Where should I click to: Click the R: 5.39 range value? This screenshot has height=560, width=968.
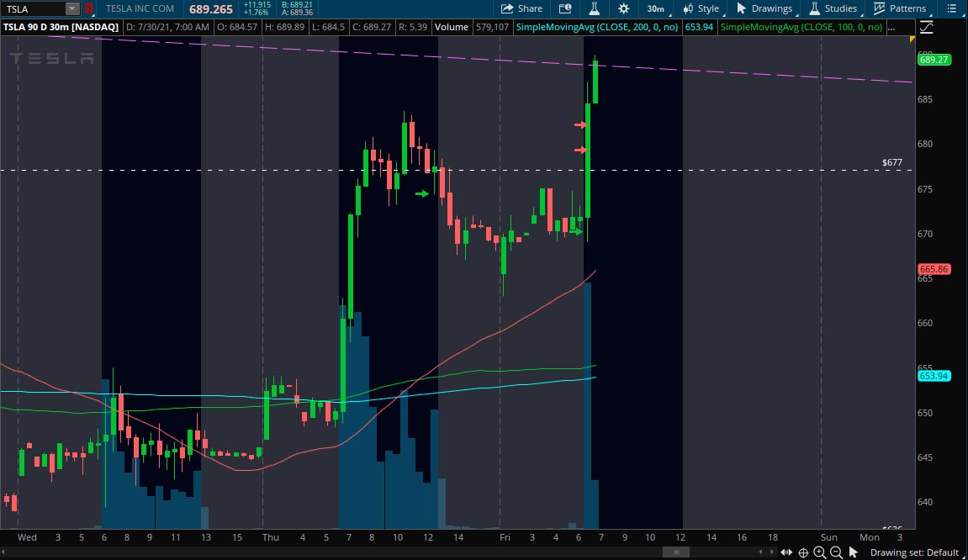413,27
